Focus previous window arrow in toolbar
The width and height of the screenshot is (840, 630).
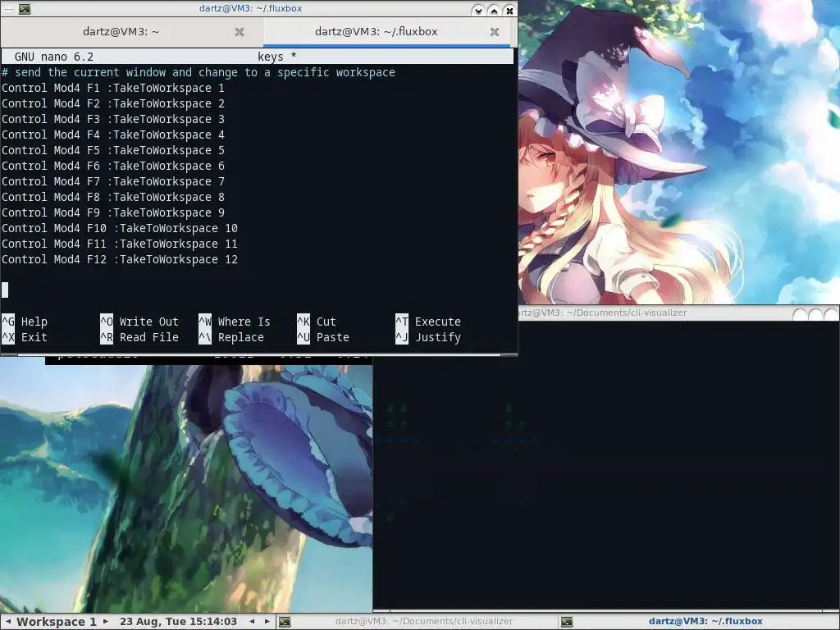tap(252, 622)
